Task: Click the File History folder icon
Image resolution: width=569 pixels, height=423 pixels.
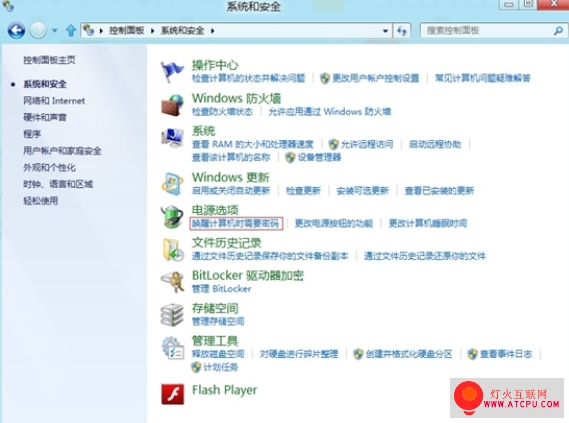Action: [172, 250]
